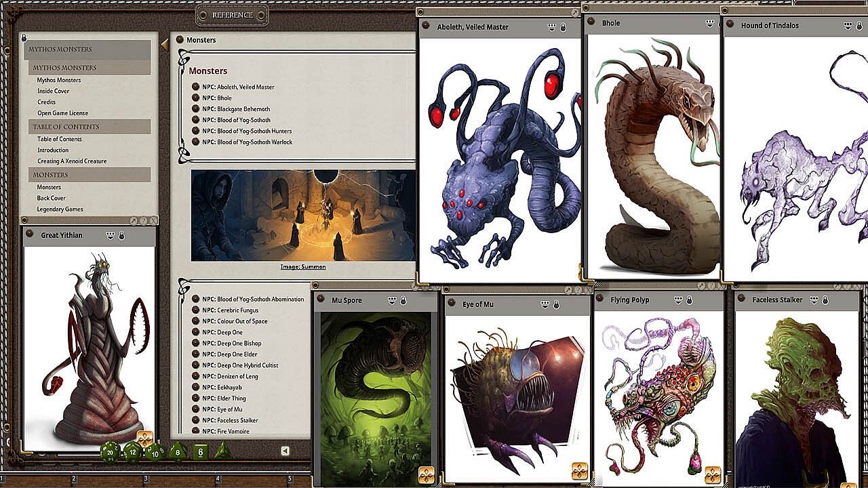Open the Image: Summon link

click(303, 267)
